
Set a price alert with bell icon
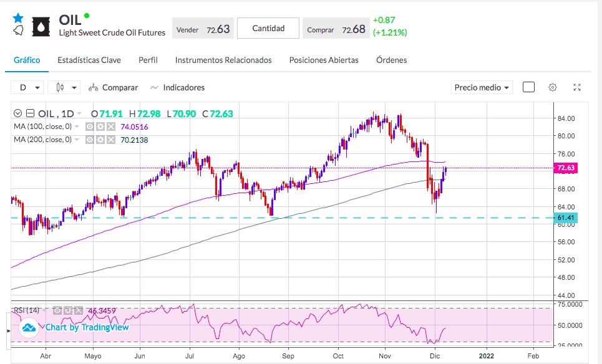pyautogui.click(x=18, y=31)
